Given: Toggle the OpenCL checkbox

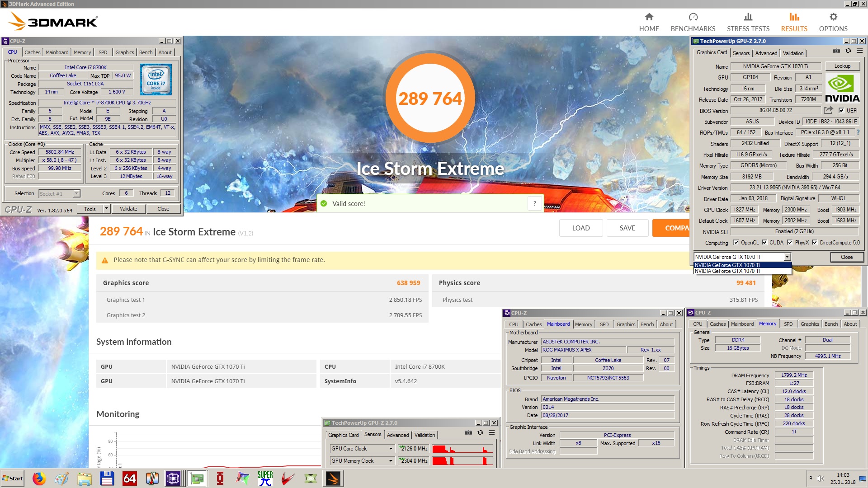Looking at the screenshot, I should tap(736, 243).
